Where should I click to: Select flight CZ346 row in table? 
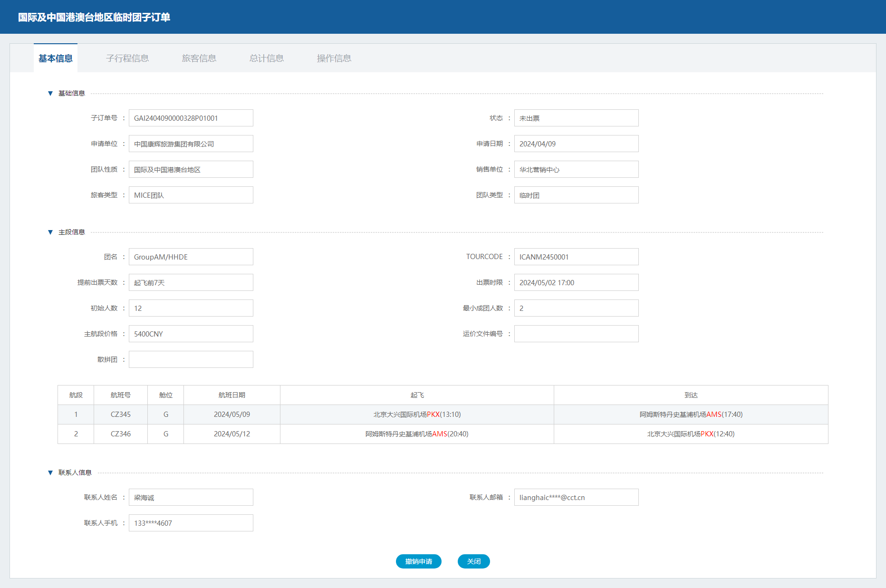(x=121, y=434)
